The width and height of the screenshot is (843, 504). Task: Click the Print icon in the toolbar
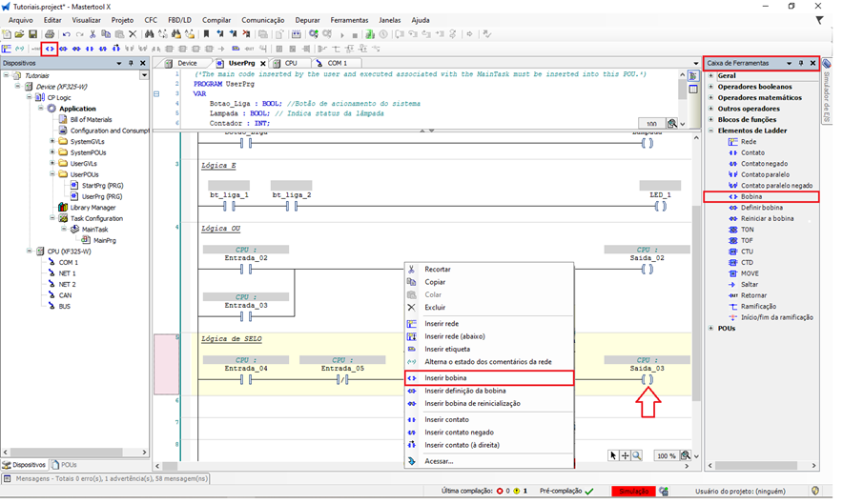coord(50,34)
